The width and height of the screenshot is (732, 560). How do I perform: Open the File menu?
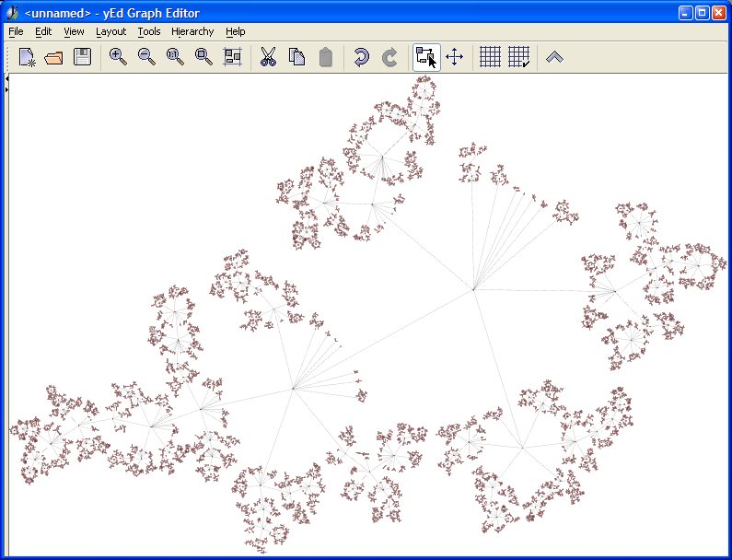16,31
